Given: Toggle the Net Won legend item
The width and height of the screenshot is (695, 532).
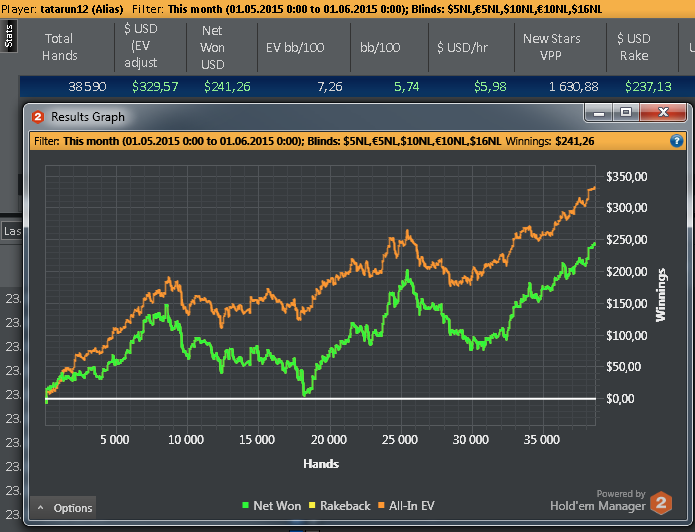Looking at the screenshot, I should 272,506.
